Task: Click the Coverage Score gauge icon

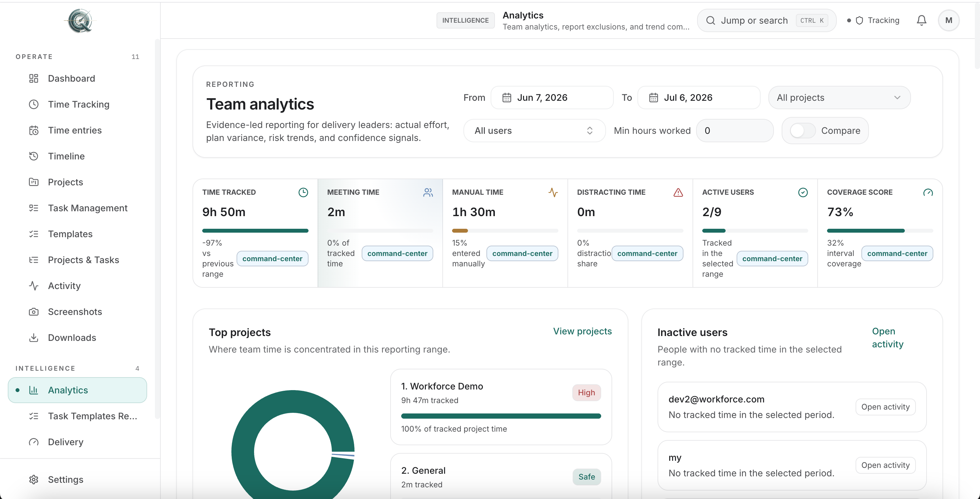Action: click(x=928, y=192)
